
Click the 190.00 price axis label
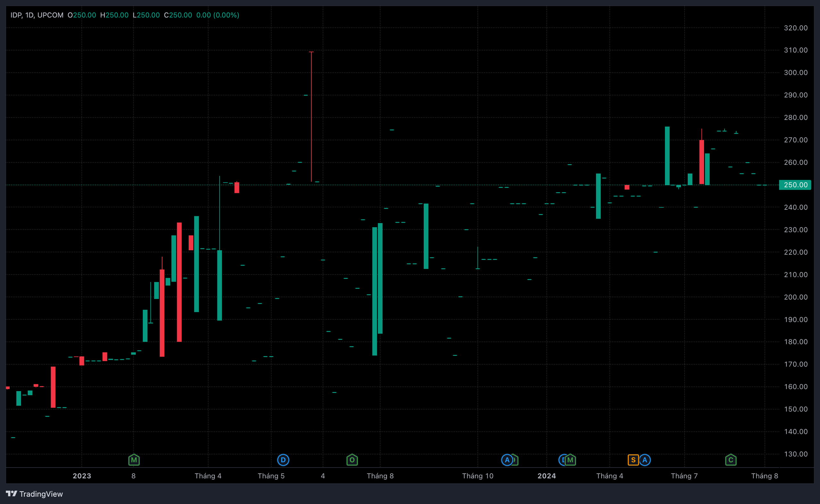pos(796,319)
